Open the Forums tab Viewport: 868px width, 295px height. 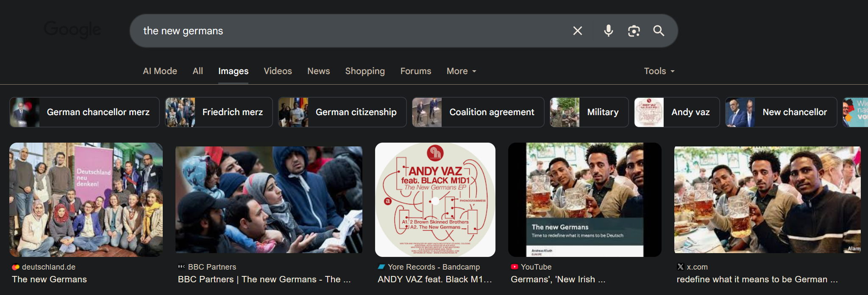coord(415,71)
